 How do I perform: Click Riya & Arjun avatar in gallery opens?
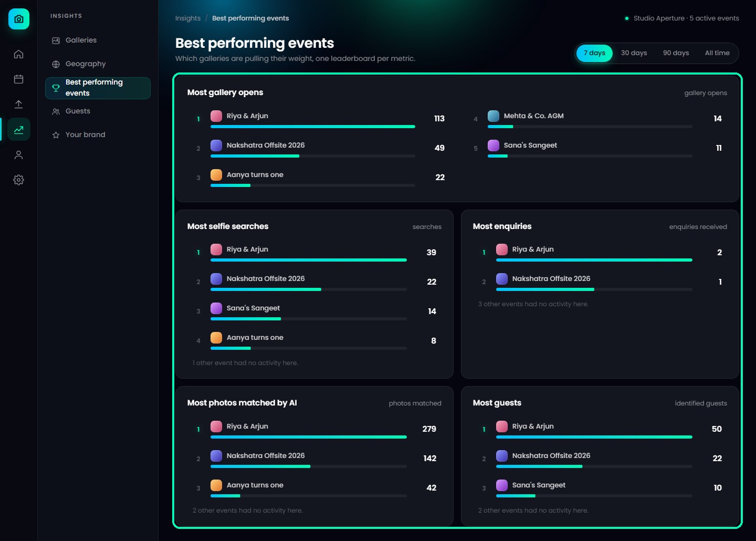[x=216, y=116]
